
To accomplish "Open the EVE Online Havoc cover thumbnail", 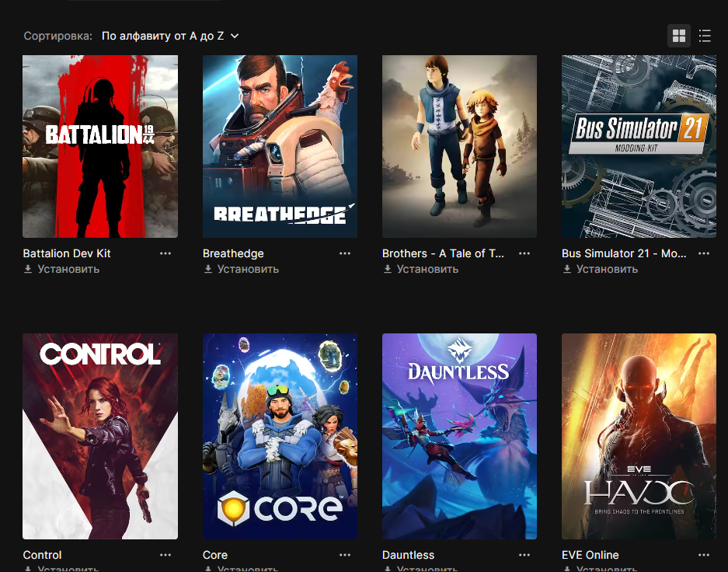I will [x=639, y=436].
